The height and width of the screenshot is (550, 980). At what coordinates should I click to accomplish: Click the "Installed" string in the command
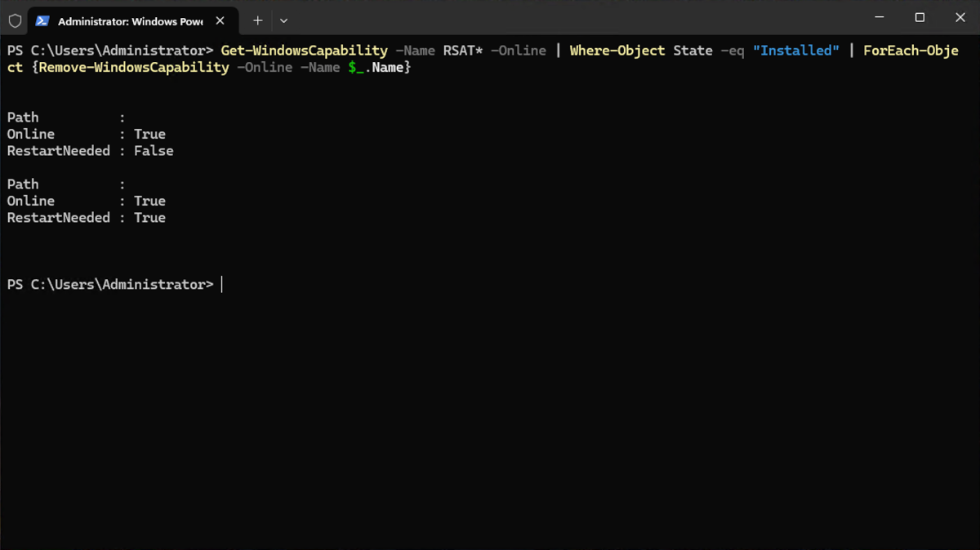pyautogui.click(x=796, y=51)
